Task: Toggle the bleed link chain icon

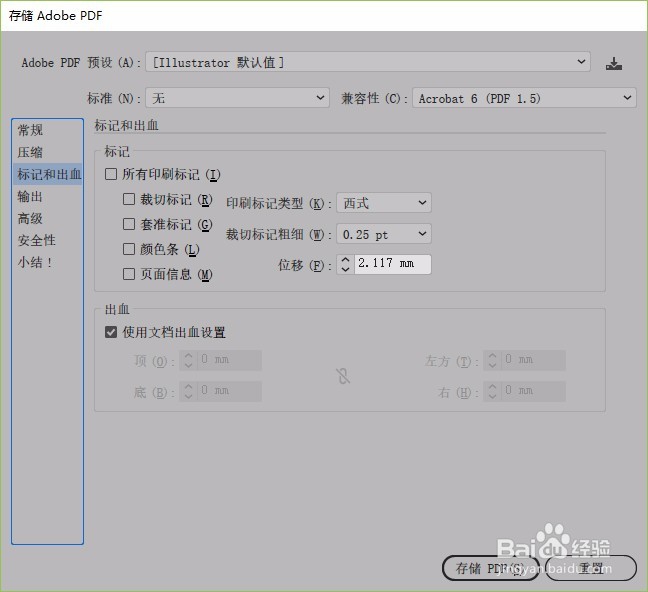Action: tap(343, 376)
